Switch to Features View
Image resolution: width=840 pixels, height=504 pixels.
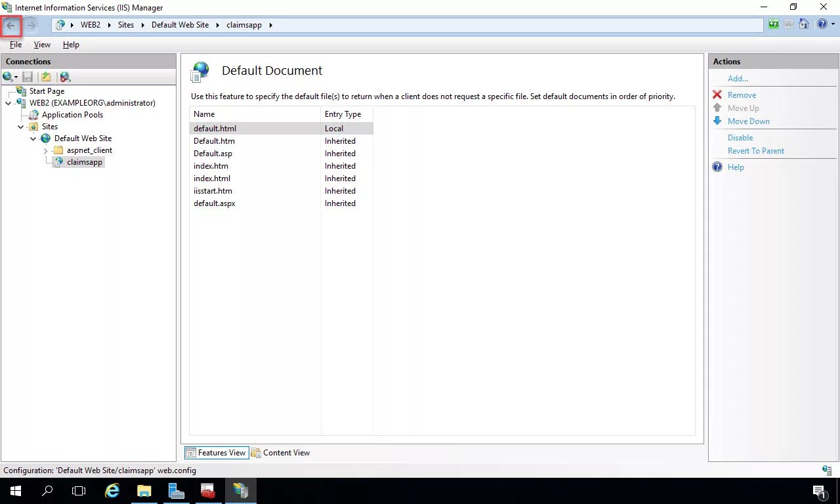tap(220, 453)
